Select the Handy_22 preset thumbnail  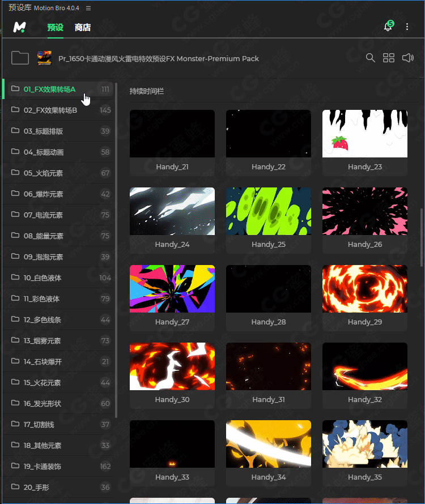click(269, 134)
